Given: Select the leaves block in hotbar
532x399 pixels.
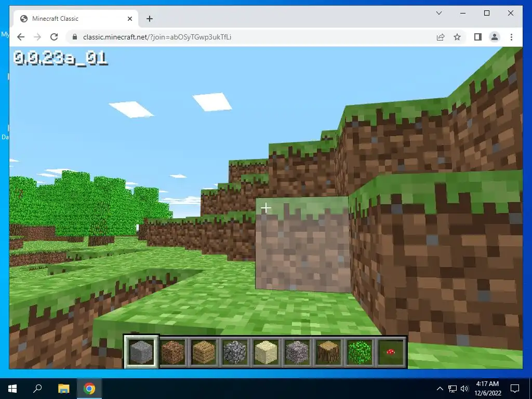Looking at the screenshot, I should (x=360, y=352).
